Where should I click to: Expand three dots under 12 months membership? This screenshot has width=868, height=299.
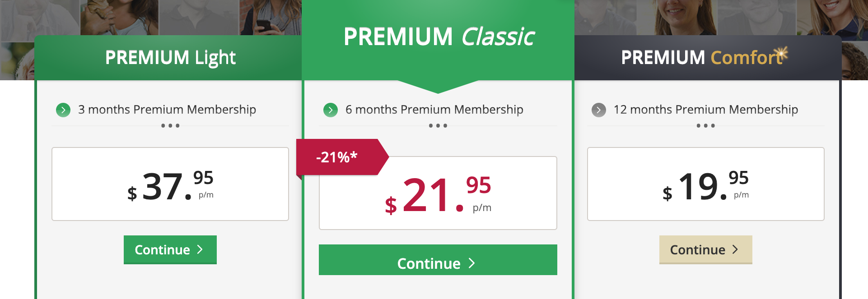(705, 126)
